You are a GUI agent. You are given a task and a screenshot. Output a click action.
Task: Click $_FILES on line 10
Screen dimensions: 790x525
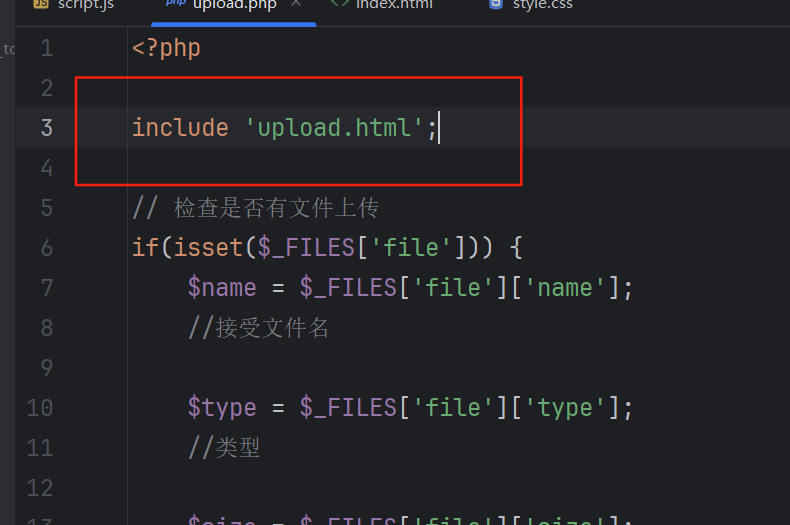tap(348, 408)
